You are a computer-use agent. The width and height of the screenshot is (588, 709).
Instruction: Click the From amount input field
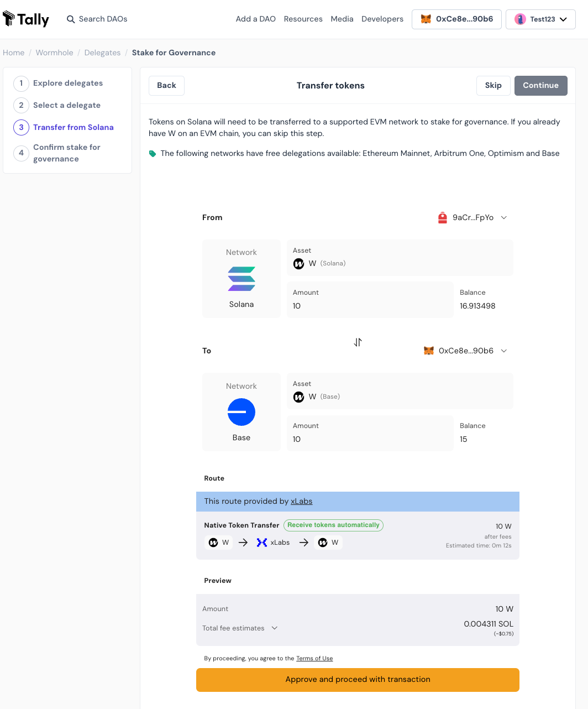tap(370, 300)
